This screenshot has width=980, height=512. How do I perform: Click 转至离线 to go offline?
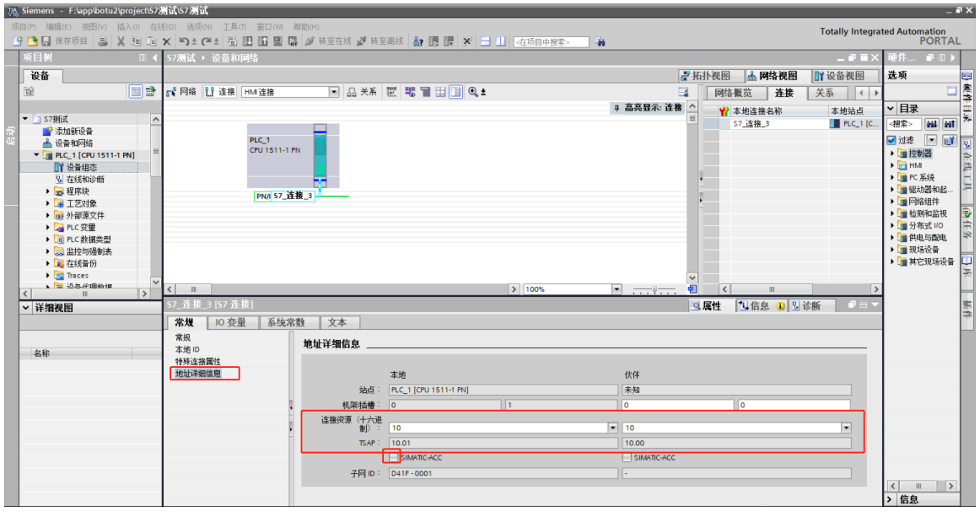point(380,41)
